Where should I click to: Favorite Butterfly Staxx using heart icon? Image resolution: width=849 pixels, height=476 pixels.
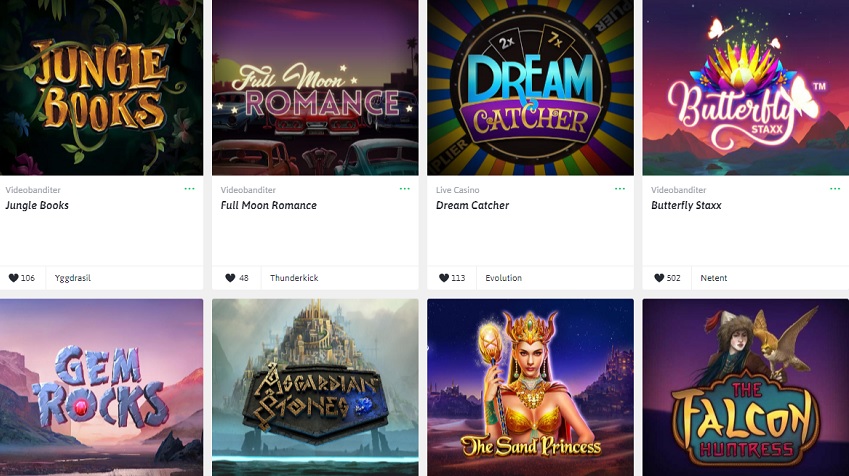659,278
